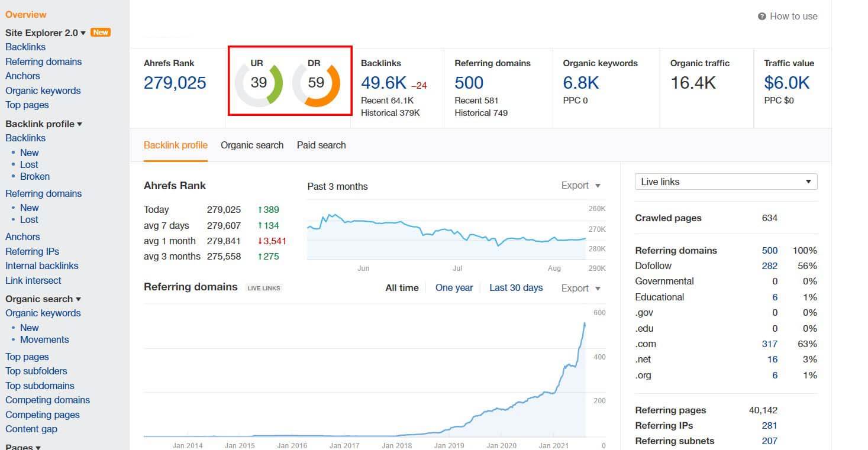
Task: Open Internal backlinks in the sidebar
Action: pos(42,266)
